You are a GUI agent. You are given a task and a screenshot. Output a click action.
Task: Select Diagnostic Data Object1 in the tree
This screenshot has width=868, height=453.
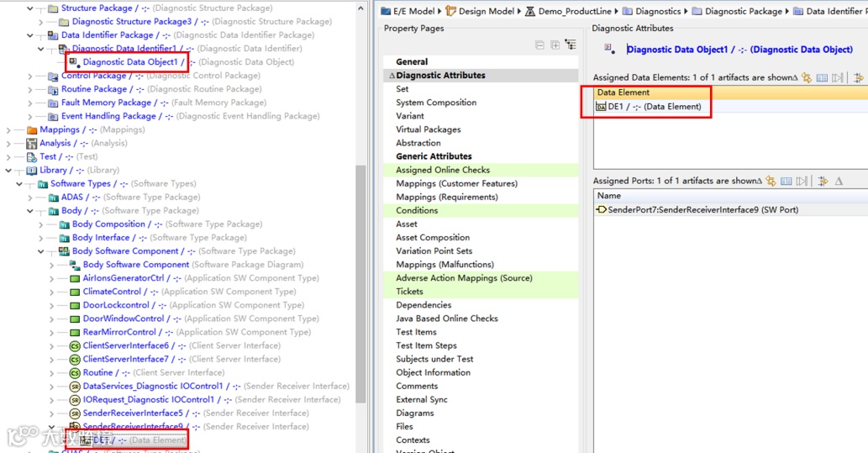click(130, 62)
